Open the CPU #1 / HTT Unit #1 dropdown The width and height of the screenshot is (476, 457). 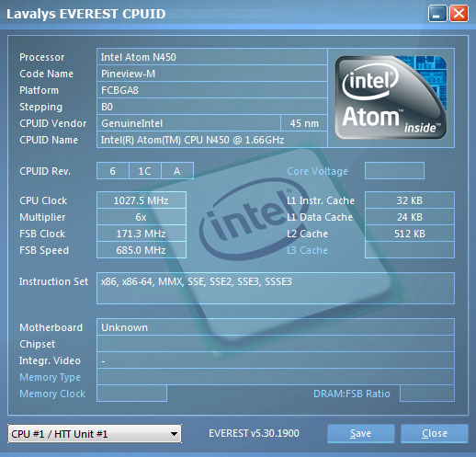[95, 434]
